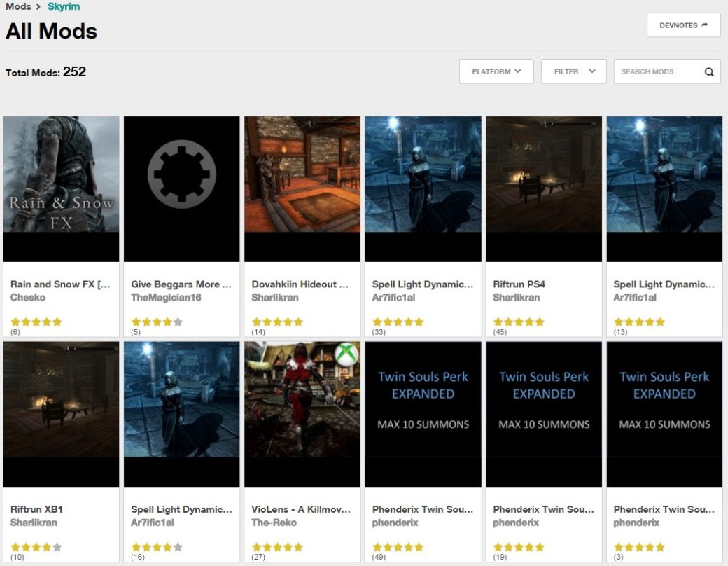The image size is (728, 566).
Task: Open the Rain & Snow FX thumbnail
Action: tap(62, 188)
